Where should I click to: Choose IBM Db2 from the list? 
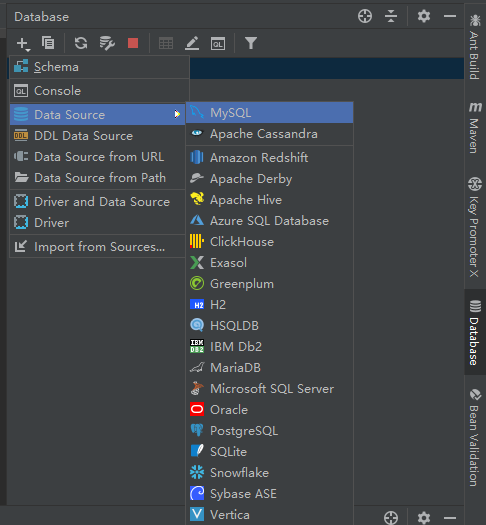[269, 347]
